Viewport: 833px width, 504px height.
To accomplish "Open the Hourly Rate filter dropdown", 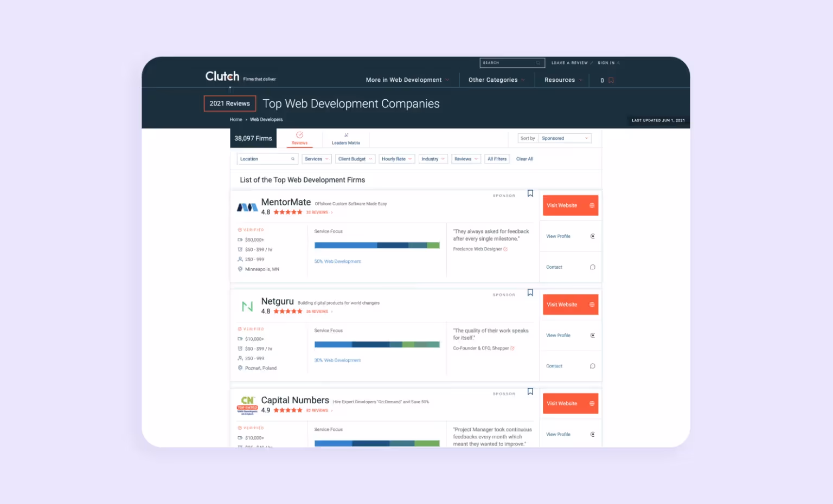I will (x=397, y=159).
